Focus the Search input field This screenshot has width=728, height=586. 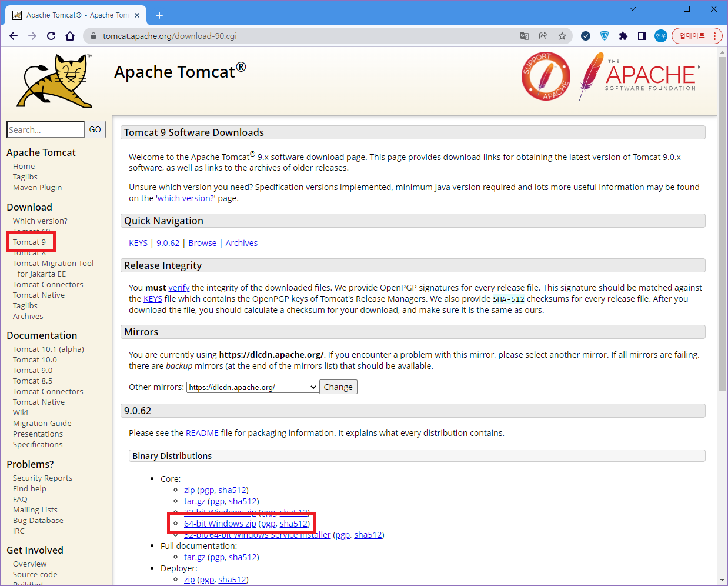[45, 129]
